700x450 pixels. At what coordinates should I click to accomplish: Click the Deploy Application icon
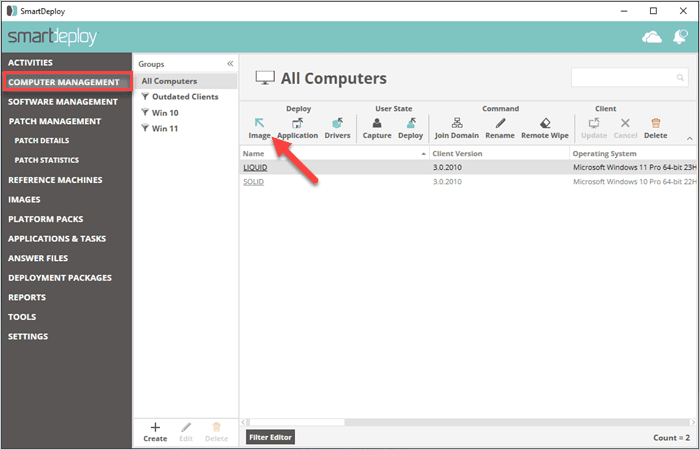297,123
